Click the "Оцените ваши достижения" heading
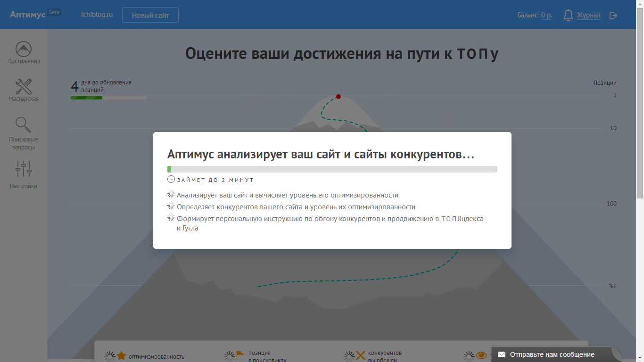This screenshot has height=362, width=644. tap(342, 54)
